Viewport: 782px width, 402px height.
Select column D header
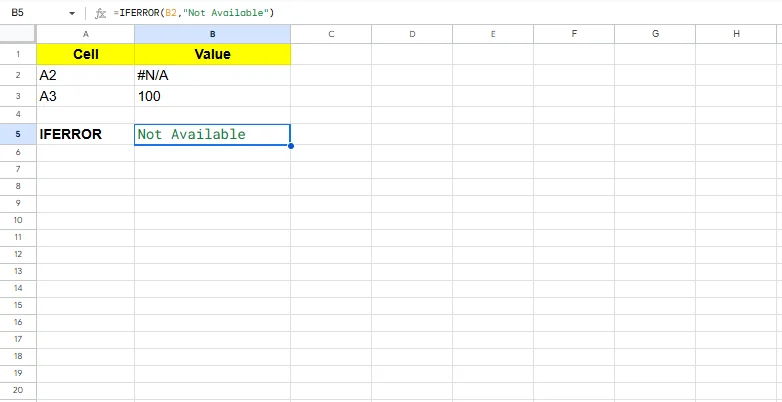pyautogui.click(x=412, y=34)
